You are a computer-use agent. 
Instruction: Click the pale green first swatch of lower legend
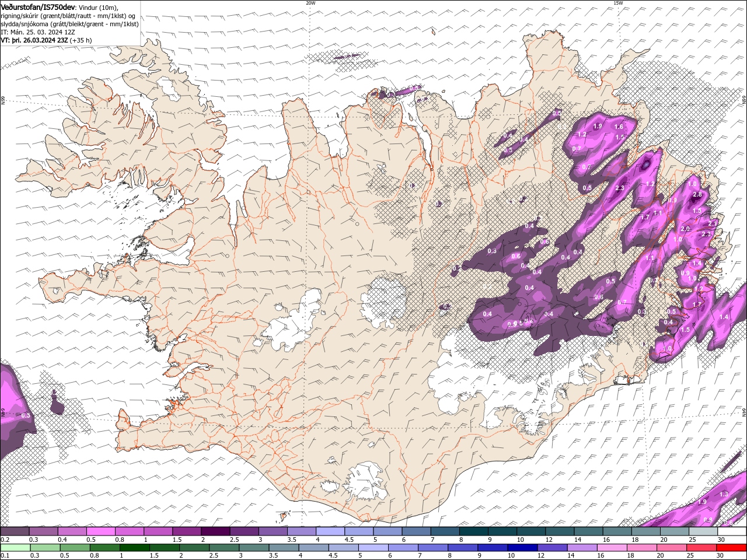(15, 547)
